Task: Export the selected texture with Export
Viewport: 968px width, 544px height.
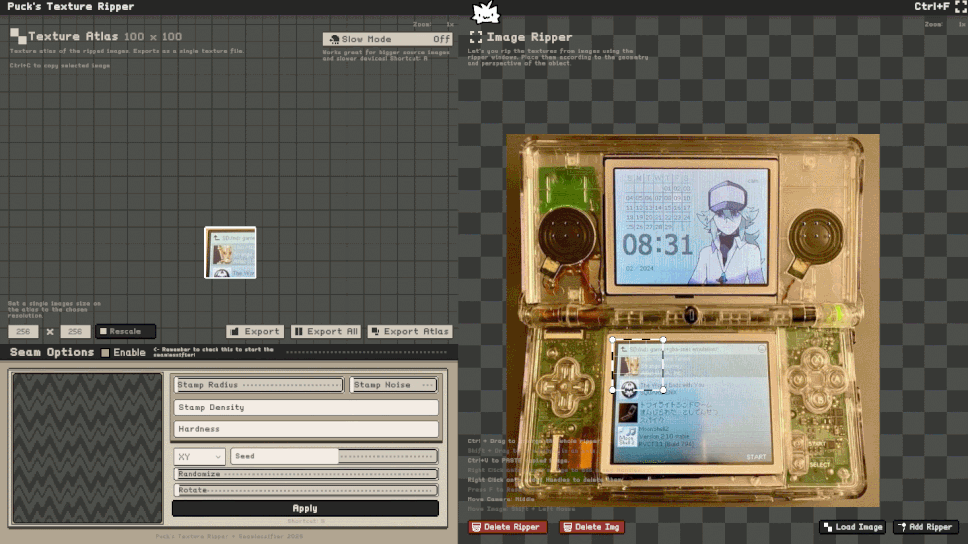Action: [255, 332]
